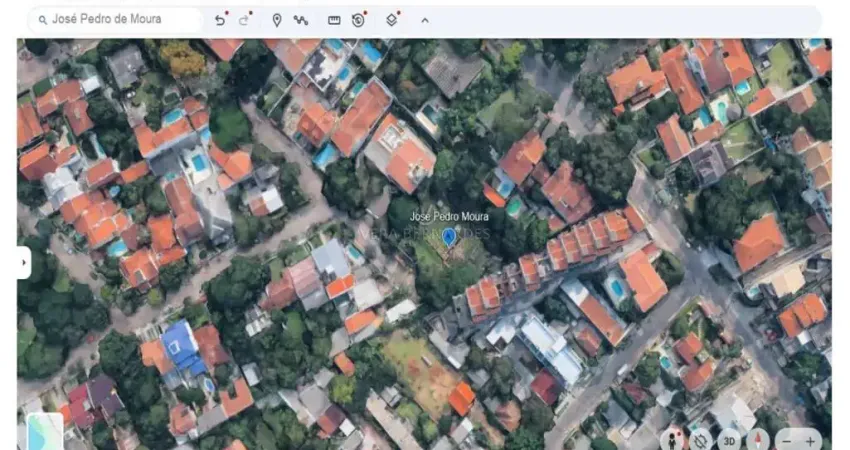Toggle the 3D view button
The width and height of the screenshot is (850, 450).
(729, 441)
